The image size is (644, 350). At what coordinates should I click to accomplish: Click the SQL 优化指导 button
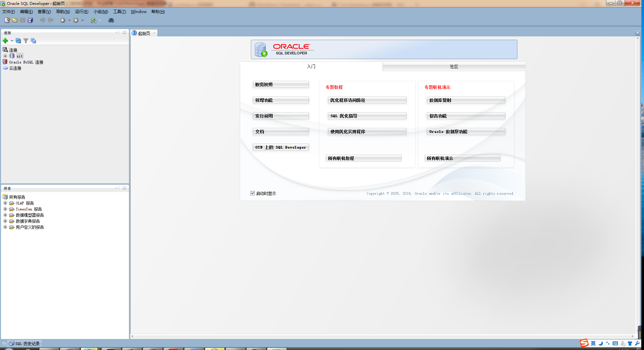point(367,116)
